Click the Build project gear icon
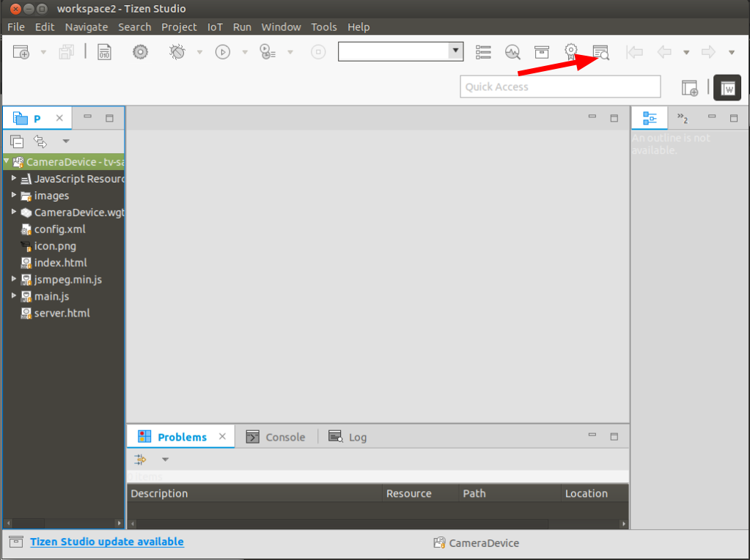The height and width of the screenshot is (560, 750). click(140, 51)
